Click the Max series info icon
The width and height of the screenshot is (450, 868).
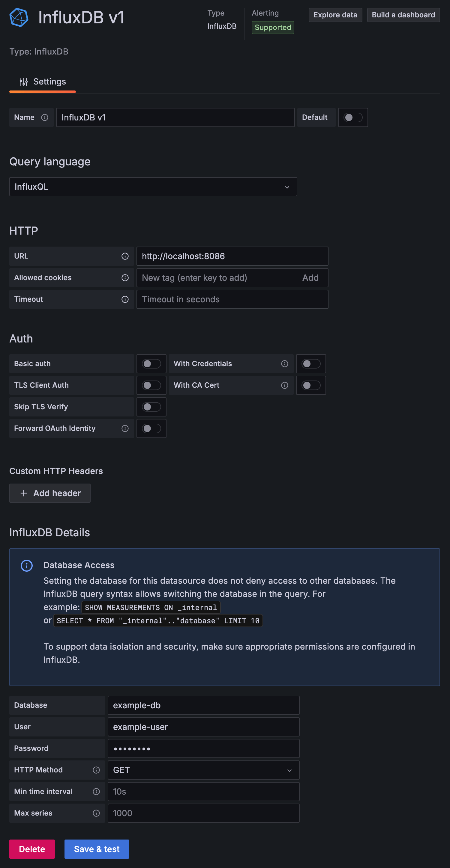point(96,813)
